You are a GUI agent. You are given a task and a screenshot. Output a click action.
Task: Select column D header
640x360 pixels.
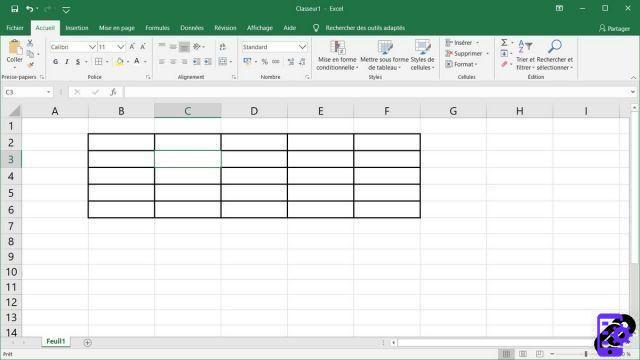(x=254, y=111)
